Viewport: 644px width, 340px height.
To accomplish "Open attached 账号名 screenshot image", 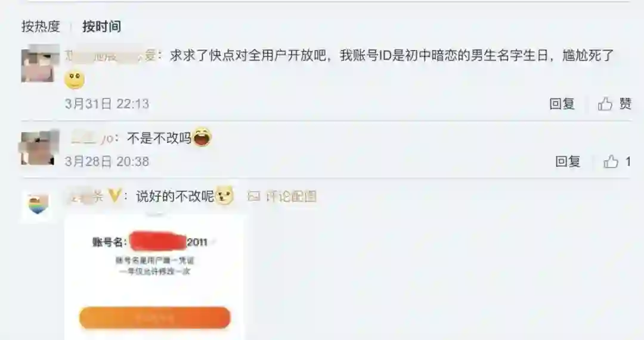I will tap(155, 276).
